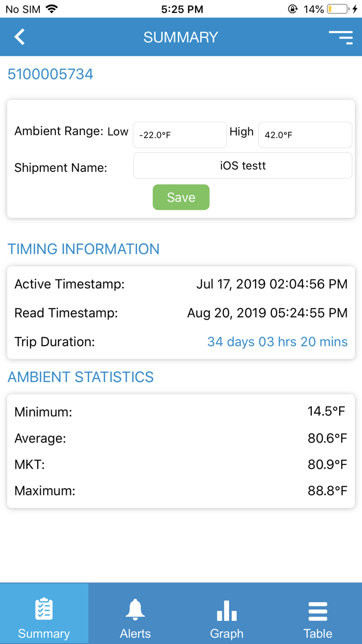Tap the SUMMARY header title
The image size is (362, 644).
[180, 37]
